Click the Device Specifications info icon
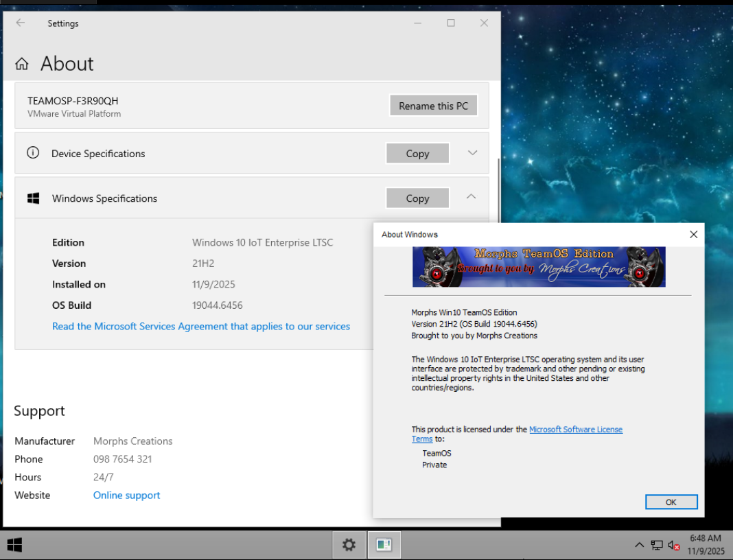The width and height of the screenshot is (733, 560). [33, 153]
